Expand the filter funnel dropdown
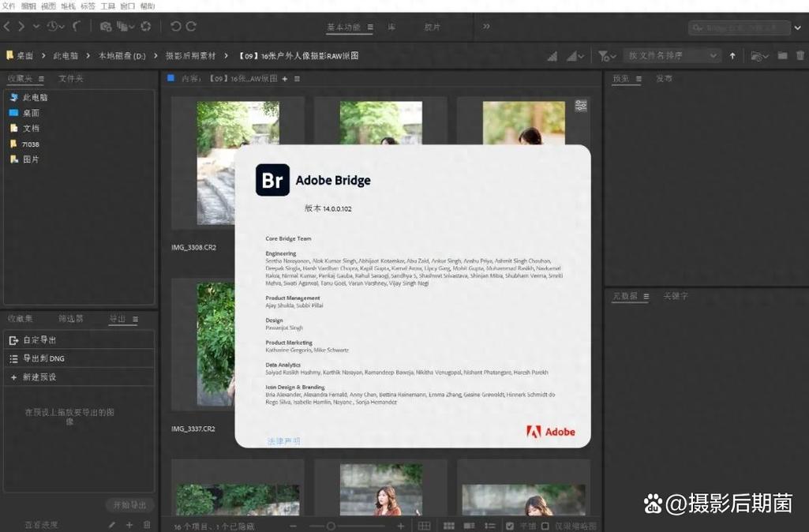 point(606,56)
